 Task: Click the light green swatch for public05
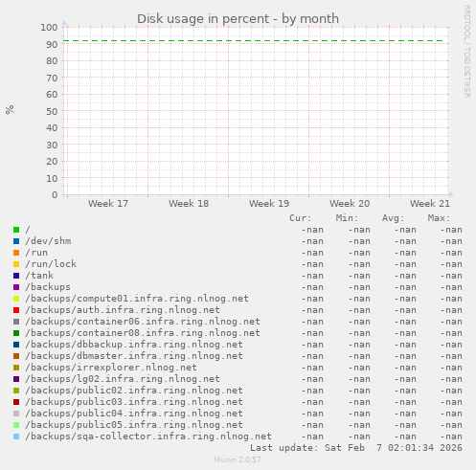click(16, 425)
